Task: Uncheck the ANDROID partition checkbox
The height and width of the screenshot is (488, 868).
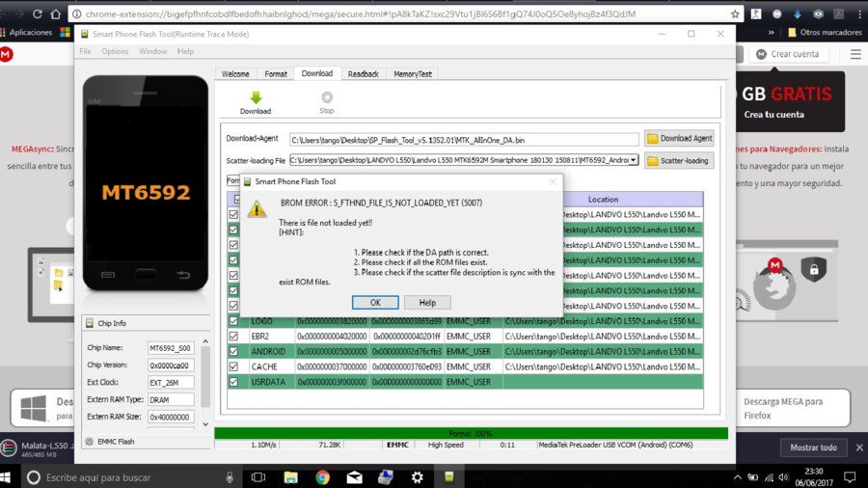Action: click(x=233, y=351)
